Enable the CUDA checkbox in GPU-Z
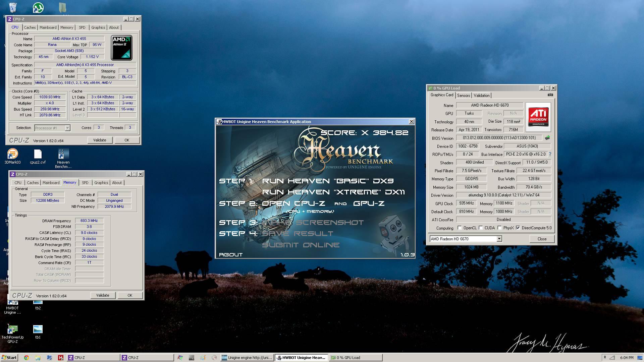The height and width of the screenshot is (362, 644). point(481,228)
